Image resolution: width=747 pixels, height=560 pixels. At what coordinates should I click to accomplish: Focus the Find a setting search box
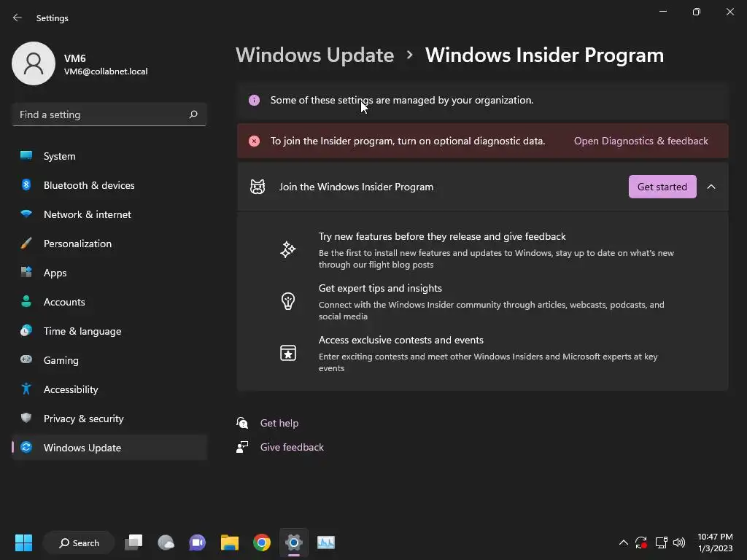click(109, 114)
